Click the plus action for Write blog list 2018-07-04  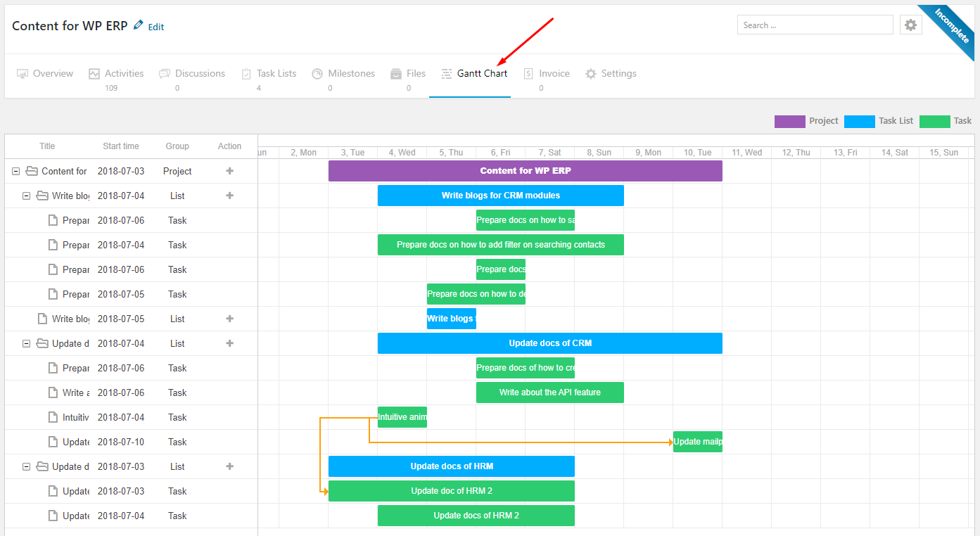point(229,196)
